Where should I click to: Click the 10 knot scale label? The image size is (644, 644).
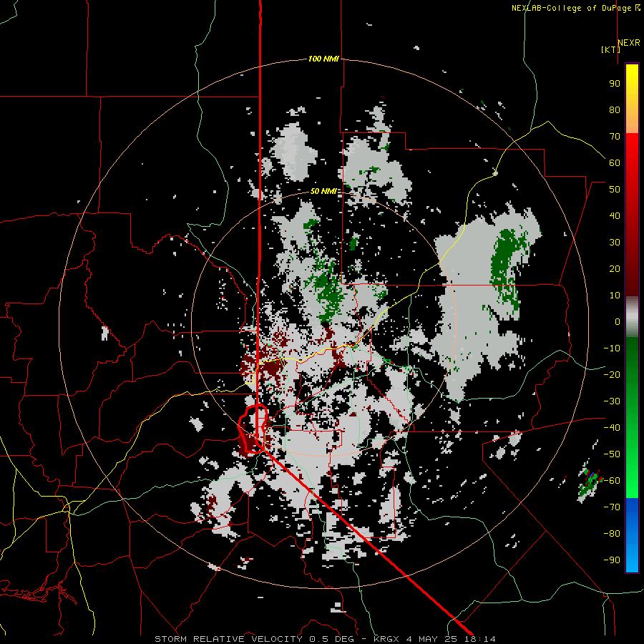pyautogui.click(x=615, y=296)
